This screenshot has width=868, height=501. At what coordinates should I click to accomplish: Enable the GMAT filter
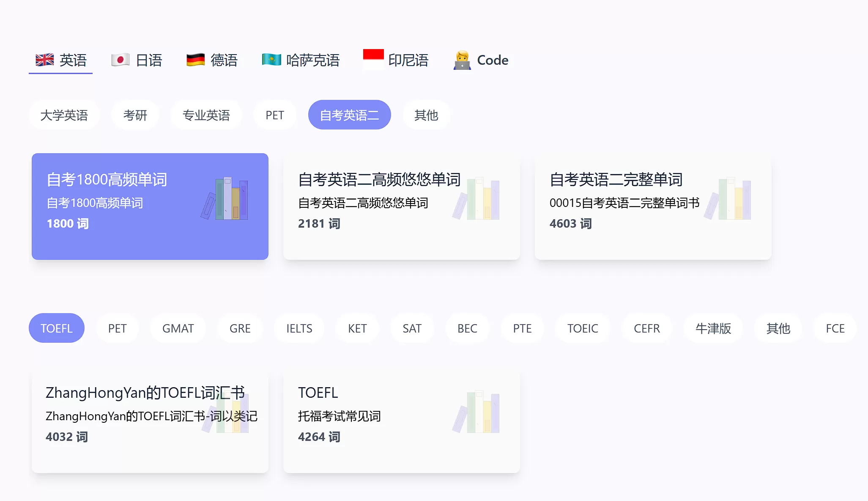click(x=178, y=328)
